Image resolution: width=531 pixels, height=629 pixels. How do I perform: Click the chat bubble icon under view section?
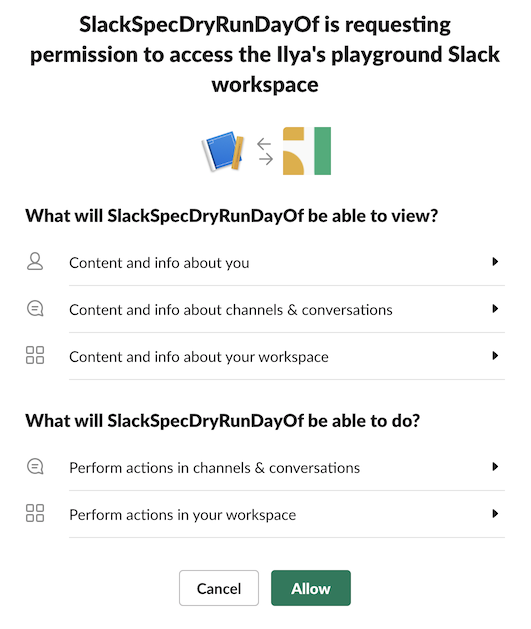(x=35, y=309)
